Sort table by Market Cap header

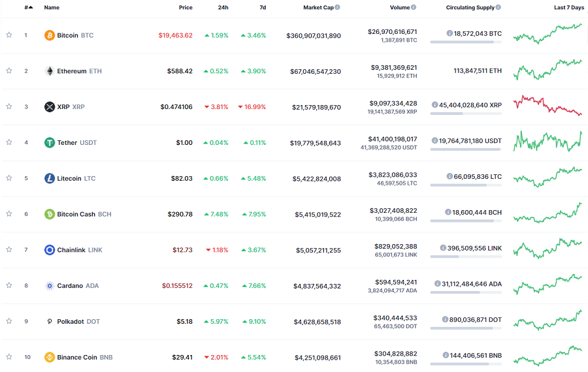tap(318, 7)
